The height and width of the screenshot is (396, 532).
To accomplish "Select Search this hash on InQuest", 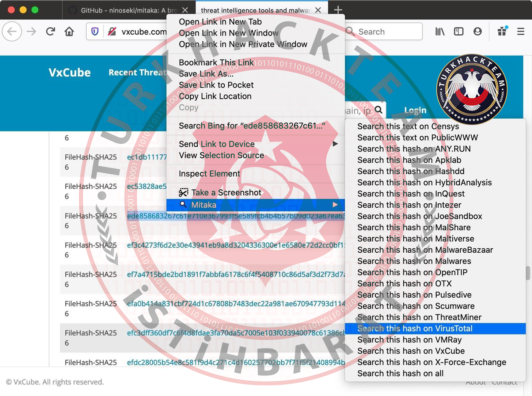I will click(435, 194).
